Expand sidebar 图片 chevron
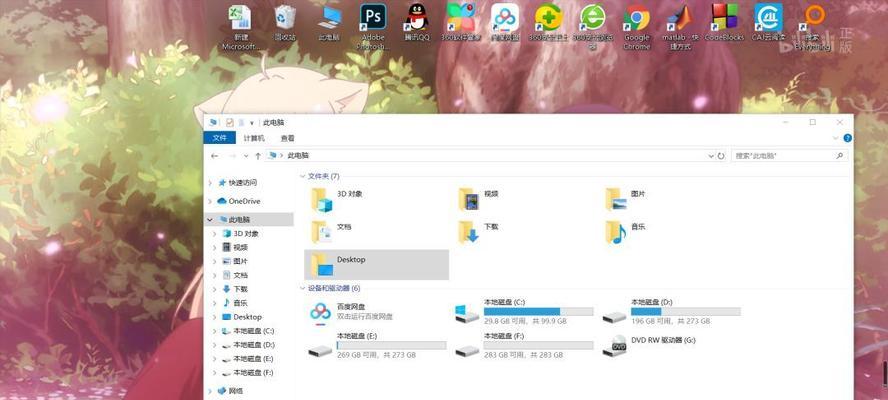Image resolution: width=888 pixels, height=400 pixels. pos(215,261)
